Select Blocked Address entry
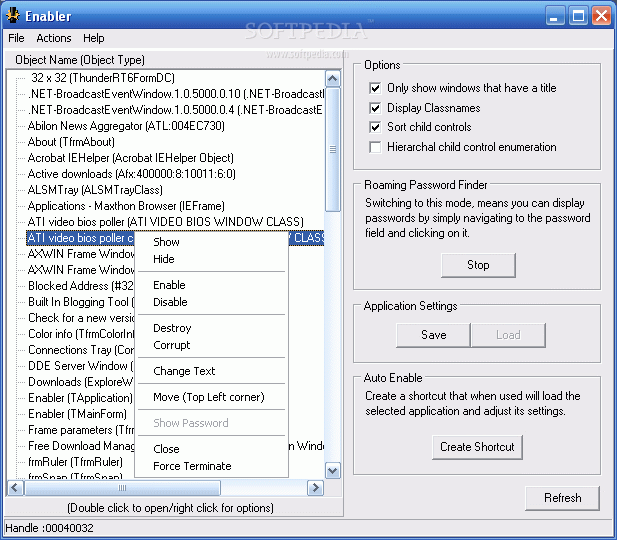 click(81, 286)
